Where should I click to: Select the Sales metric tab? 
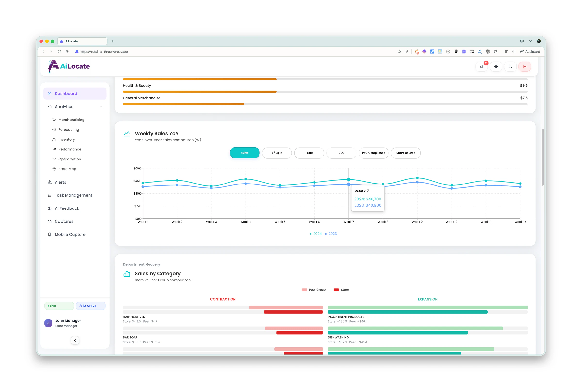click(244, 153)
